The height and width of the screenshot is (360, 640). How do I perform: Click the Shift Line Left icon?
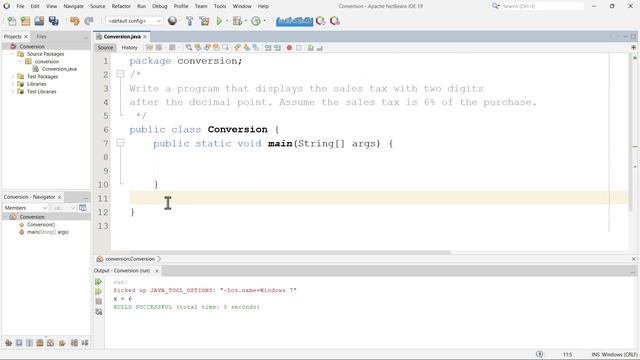[x=268, y=48]
